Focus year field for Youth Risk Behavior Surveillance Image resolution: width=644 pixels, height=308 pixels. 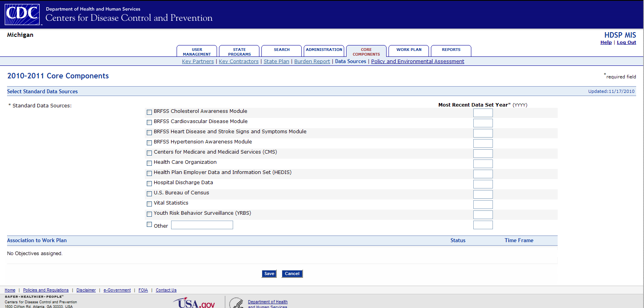click(x=483, y=215)
